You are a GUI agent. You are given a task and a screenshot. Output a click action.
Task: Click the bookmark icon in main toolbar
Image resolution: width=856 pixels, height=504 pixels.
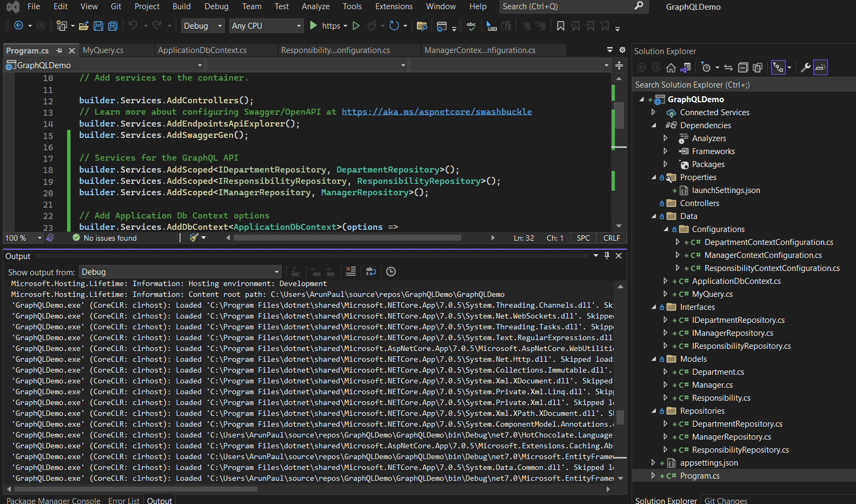pos(561,26)
